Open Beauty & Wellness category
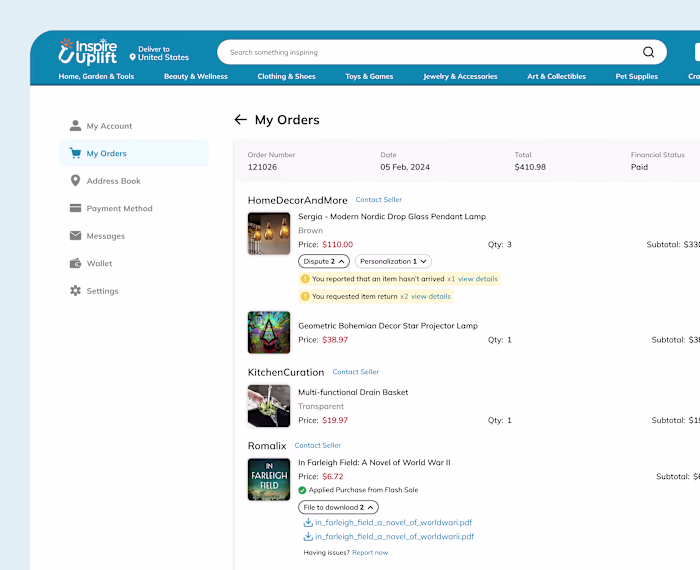Screen dimensions: 700x570 tap(196, 76)
